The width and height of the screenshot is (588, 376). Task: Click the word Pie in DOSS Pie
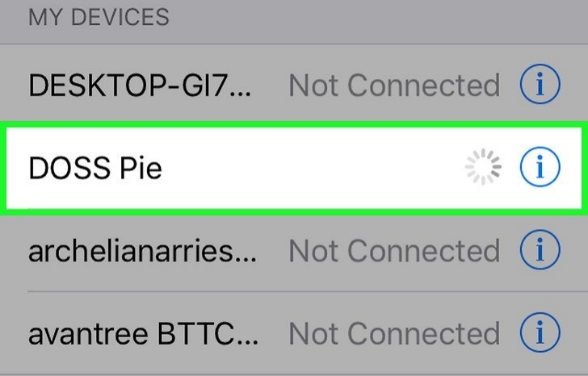(141, 168)
